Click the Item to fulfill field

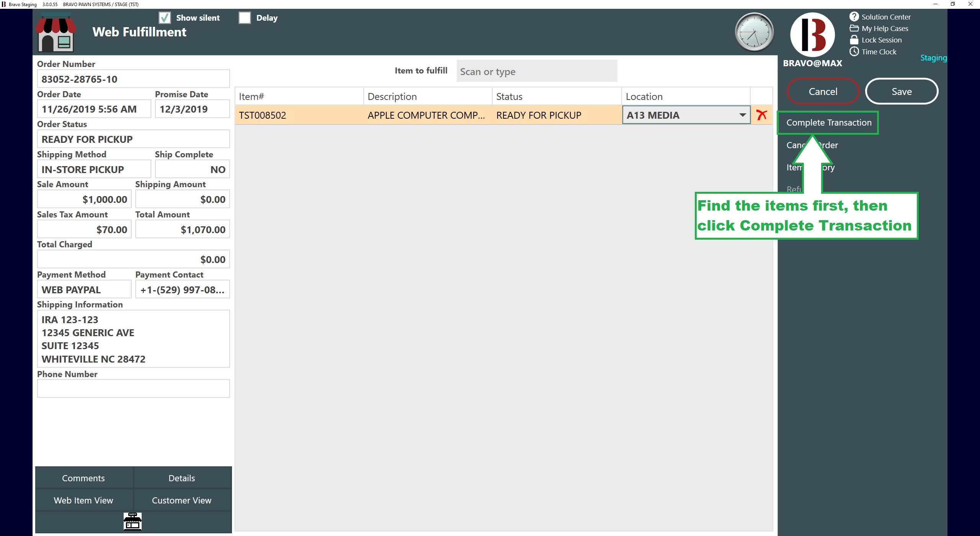tap(536, 71)
